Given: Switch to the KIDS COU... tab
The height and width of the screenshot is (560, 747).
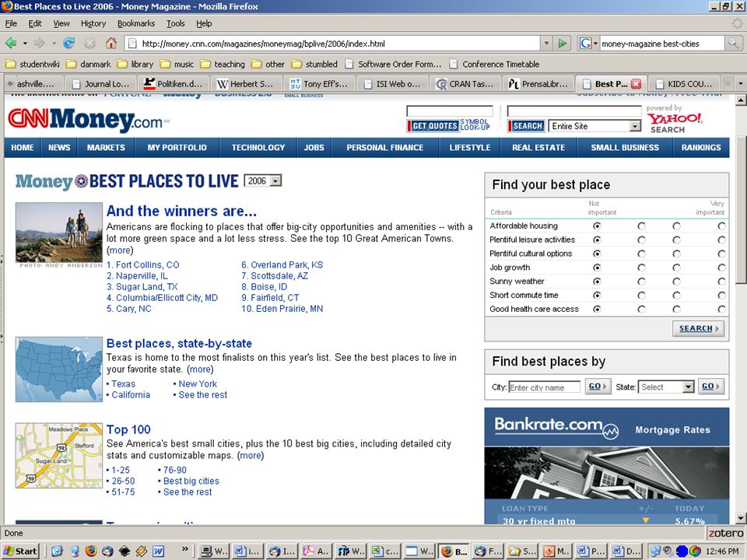Looking at the screenshot, I should pyautogui.click(x=685, y=84).
